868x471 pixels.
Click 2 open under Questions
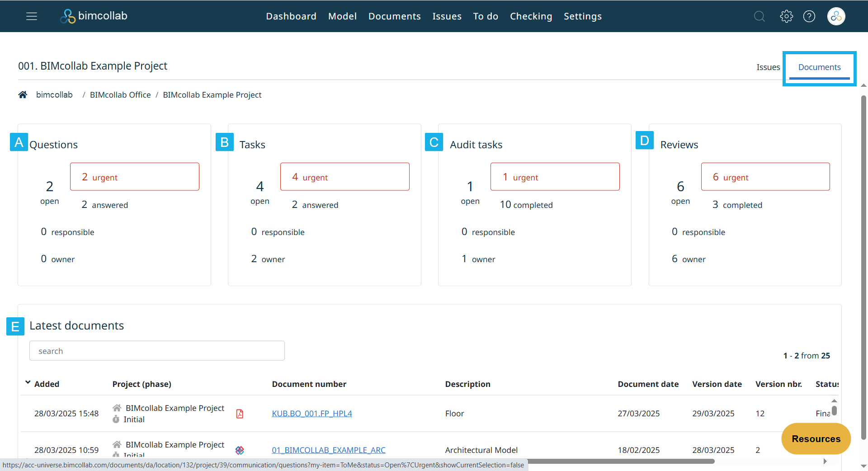tap(50, 193)
